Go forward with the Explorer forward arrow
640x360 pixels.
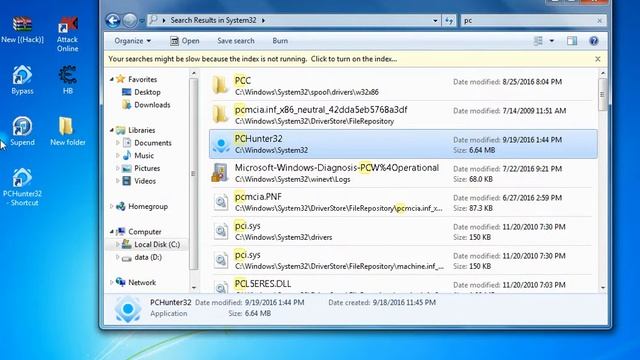(x=129, y=20)
